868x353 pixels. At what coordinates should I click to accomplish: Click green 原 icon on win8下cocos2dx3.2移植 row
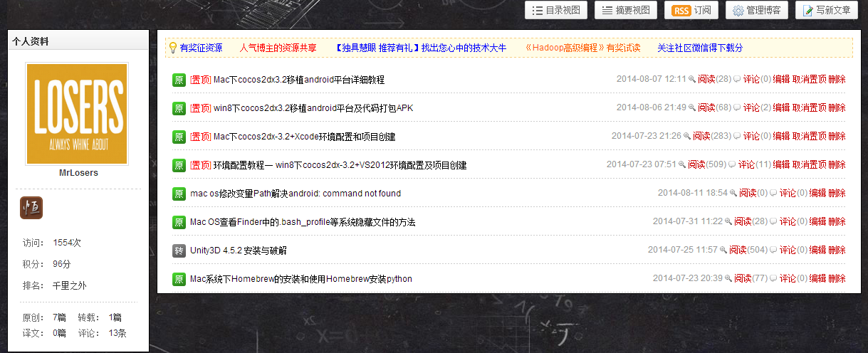click(x=179, y=108)
